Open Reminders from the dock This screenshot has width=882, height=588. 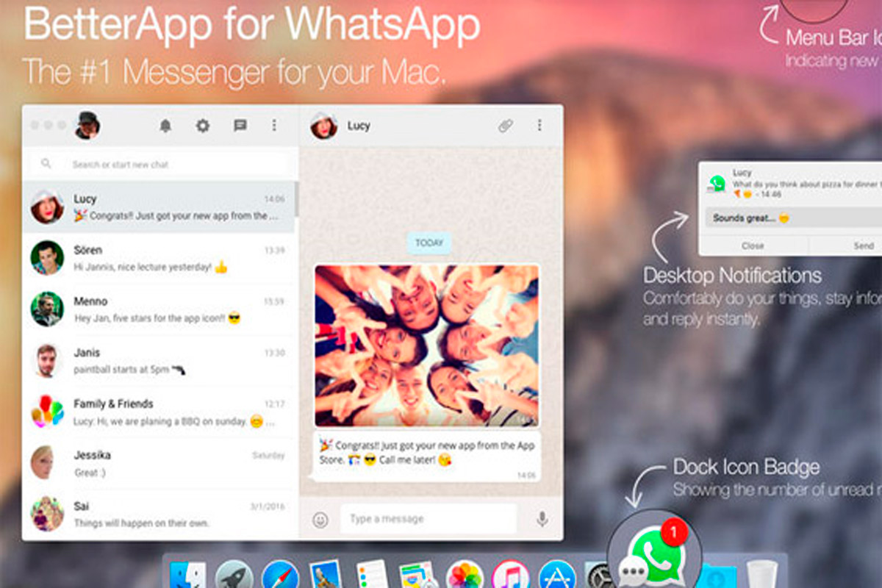372,575
